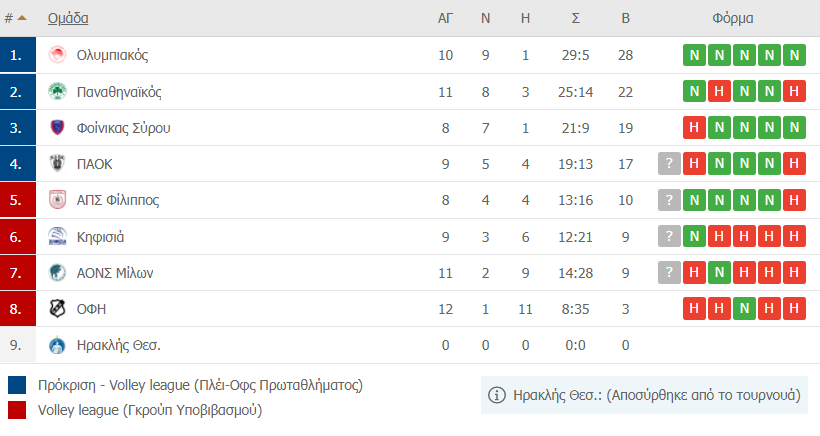Image resolution: width=820 pixels, height=436 pixels.
Task: Open the Ηρακλής Θεσ. team link
Action: click(119, 346)
